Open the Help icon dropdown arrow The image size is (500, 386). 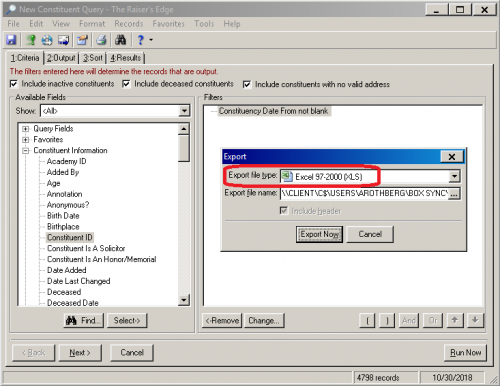(151, 40)
